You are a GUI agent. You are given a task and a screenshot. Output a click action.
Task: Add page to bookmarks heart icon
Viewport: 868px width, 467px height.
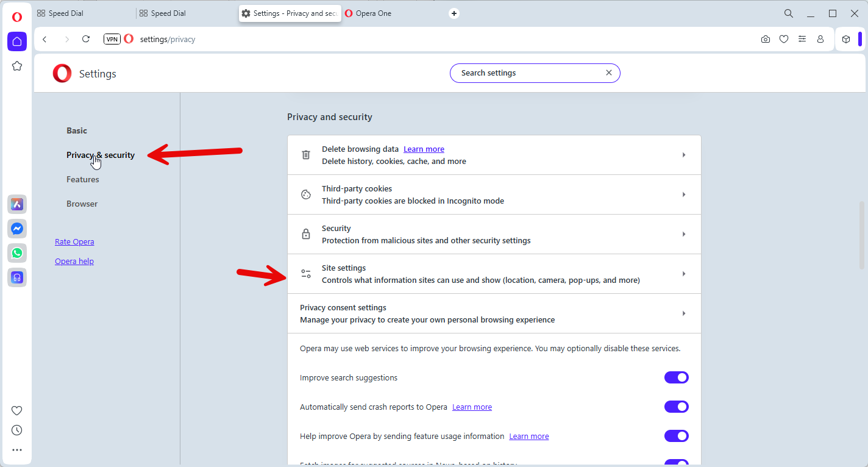click(x=784, y=39)
